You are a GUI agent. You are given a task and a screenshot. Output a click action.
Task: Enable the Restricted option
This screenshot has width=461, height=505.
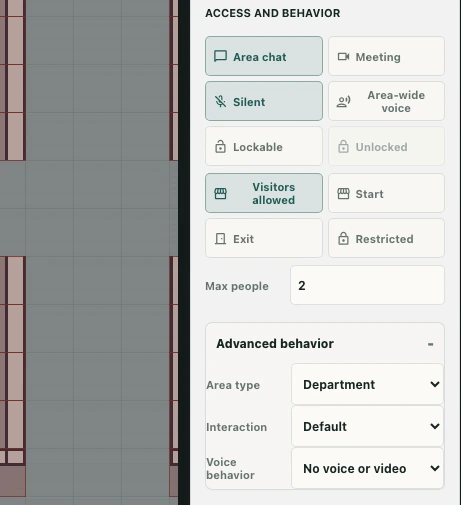(x=386, y=238)
